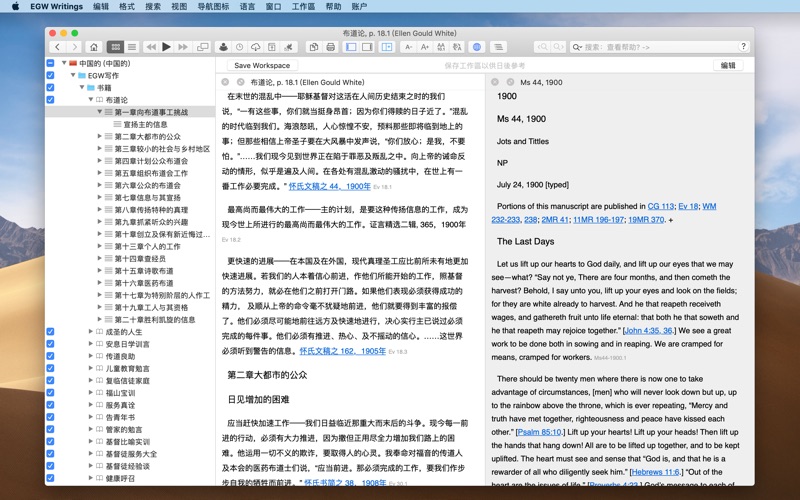Image resolution: width=800 pixels, height=500 pixels.
Task: Go forward with the right arrow toolbar button
Action: pos(74,47)
